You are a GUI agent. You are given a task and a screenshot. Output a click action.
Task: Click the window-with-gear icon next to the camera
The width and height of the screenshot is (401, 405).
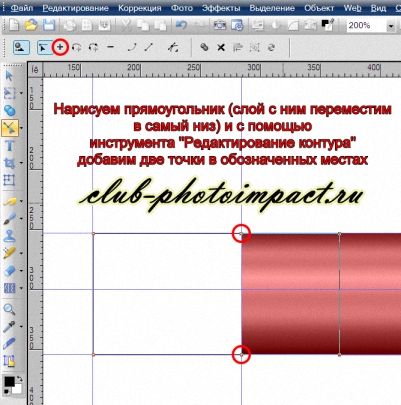(238, 25)
